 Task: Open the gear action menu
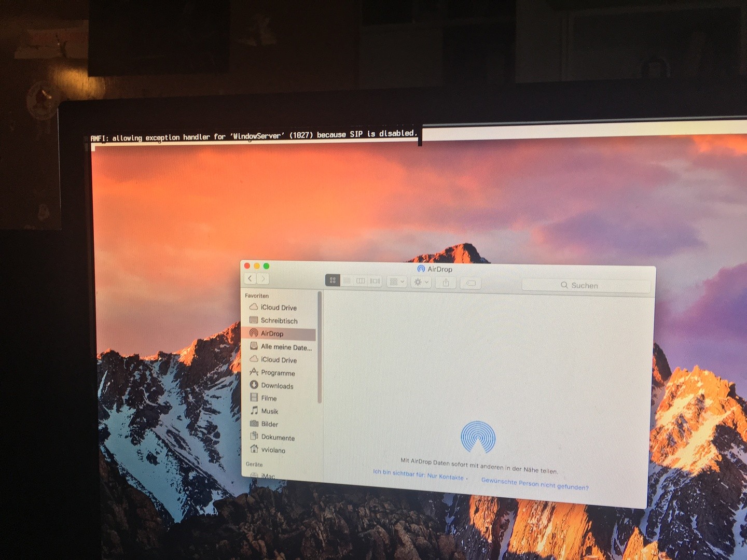pyautogui.click(x=421, y=282)
